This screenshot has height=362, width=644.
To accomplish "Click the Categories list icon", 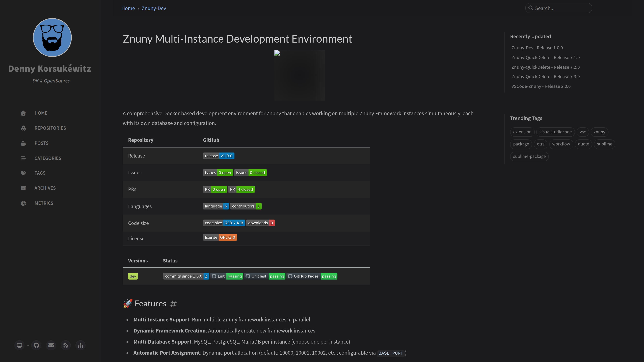I will [x=23, y=158].
